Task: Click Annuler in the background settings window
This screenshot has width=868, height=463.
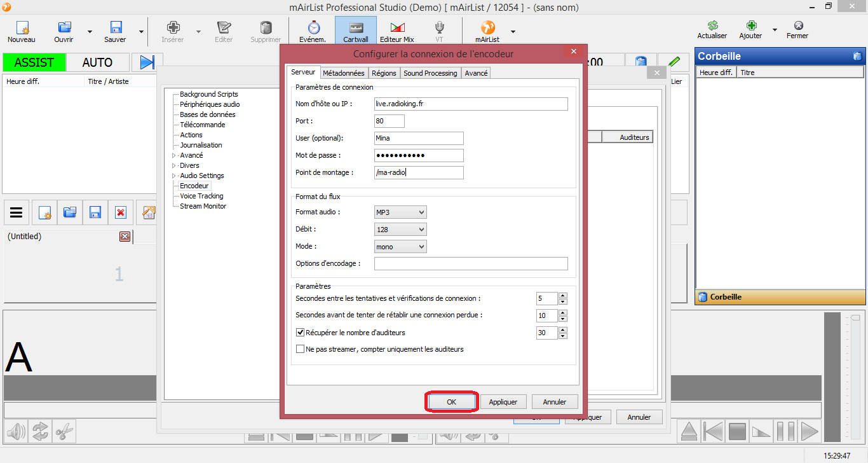Action: [x=639, y=417]
